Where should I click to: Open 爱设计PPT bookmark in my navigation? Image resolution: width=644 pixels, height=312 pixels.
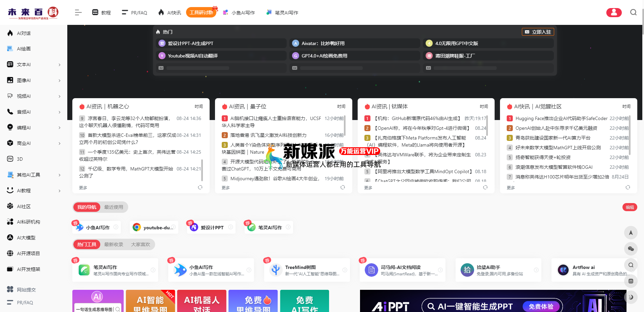coord(211,227)
